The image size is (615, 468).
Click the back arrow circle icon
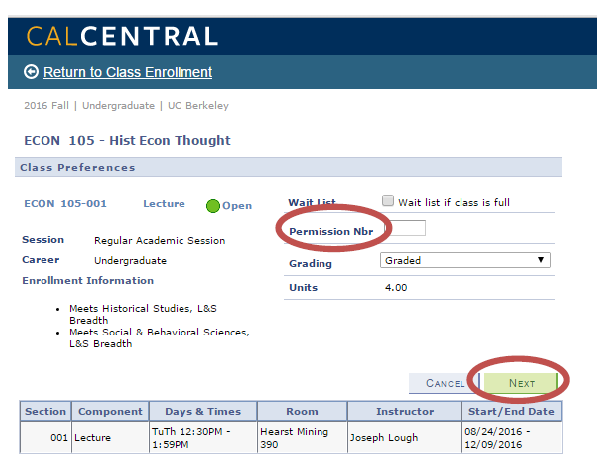point(31,72)
